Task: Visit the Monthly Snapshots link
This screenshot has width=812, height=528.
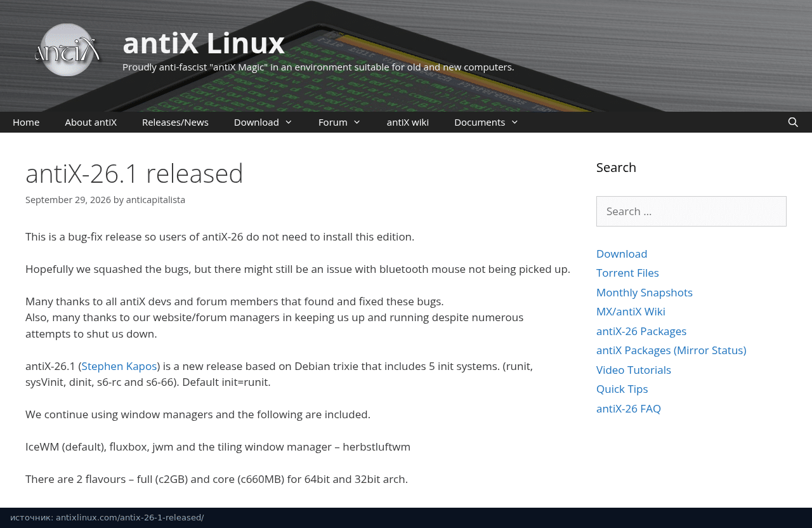Action: click(x=645, y=293)
